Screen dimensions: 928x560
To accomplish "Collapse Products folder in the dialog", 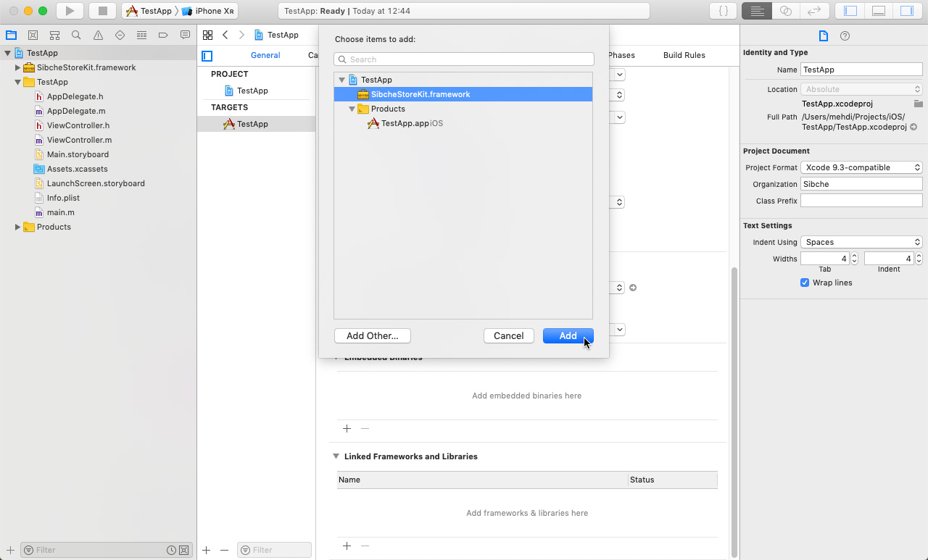I will (352, 109).
